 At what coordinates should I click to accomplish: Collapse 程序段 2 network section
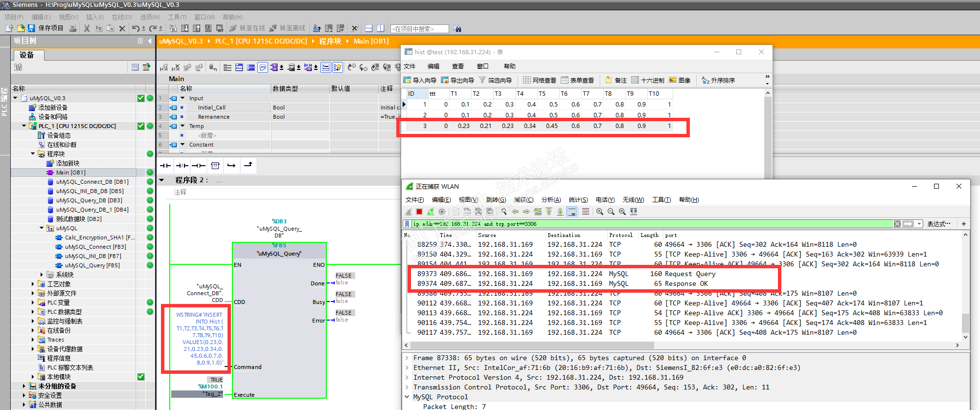[162, 180]
